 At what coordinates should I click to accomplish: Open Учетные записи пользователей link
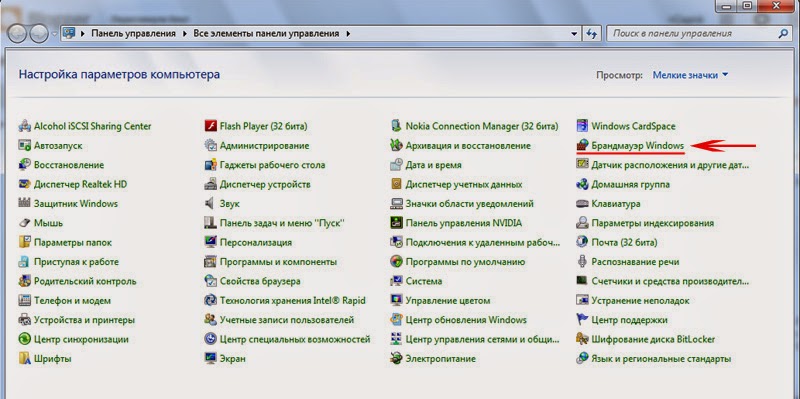pyautogui.click(x=287, y=320)
